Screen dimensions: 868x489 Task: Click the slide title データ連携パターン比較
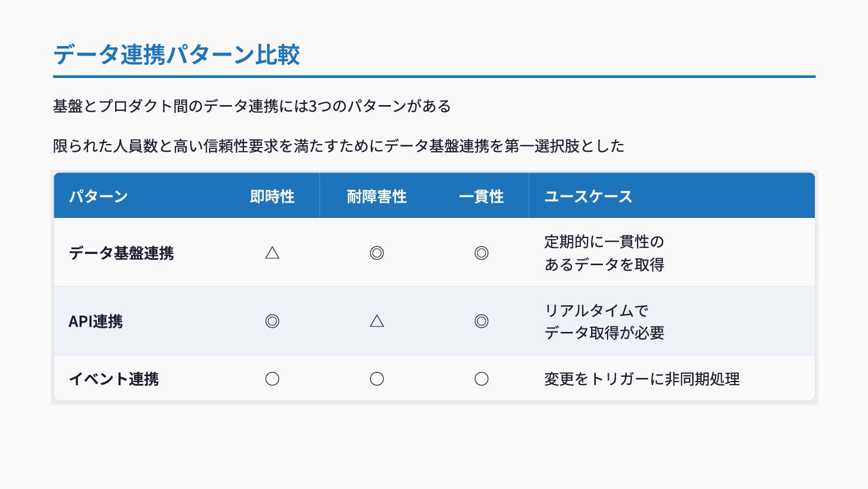[x=177, y=54]
